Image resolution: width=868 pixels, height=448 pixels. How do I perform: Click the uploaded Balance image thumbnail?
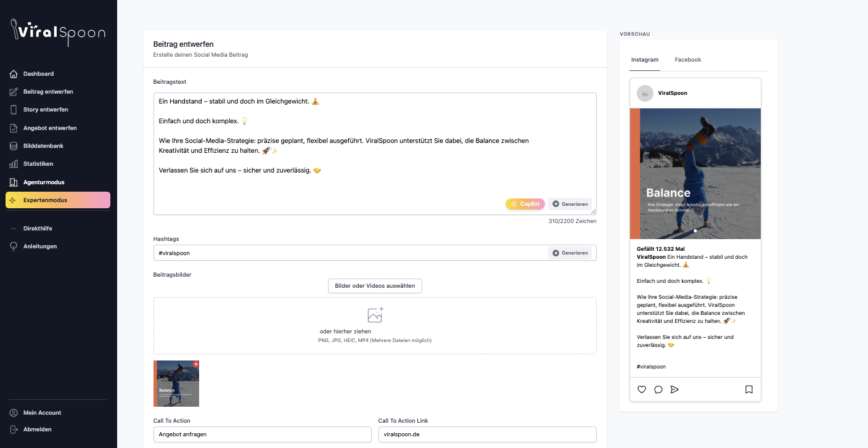coord(176,383)
